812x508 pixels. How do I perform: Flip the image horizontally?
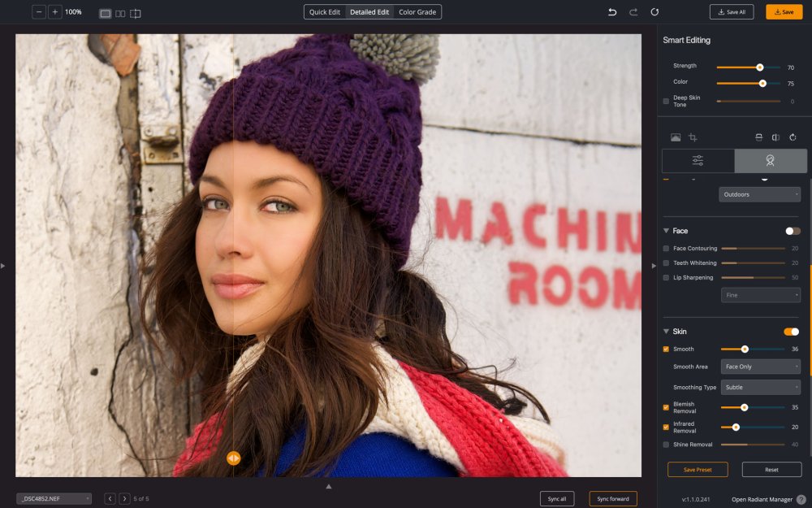coord(775,137)
